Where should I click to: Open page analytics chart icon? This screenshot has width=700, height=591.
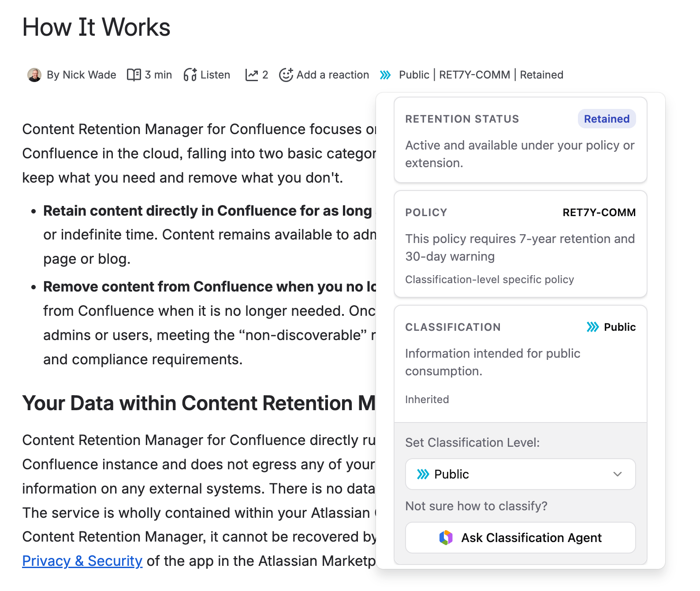[252, 75]
